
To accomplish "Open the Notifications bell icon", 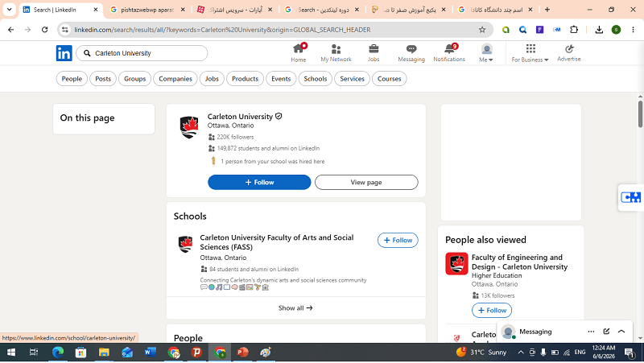I will coord(450,49).
